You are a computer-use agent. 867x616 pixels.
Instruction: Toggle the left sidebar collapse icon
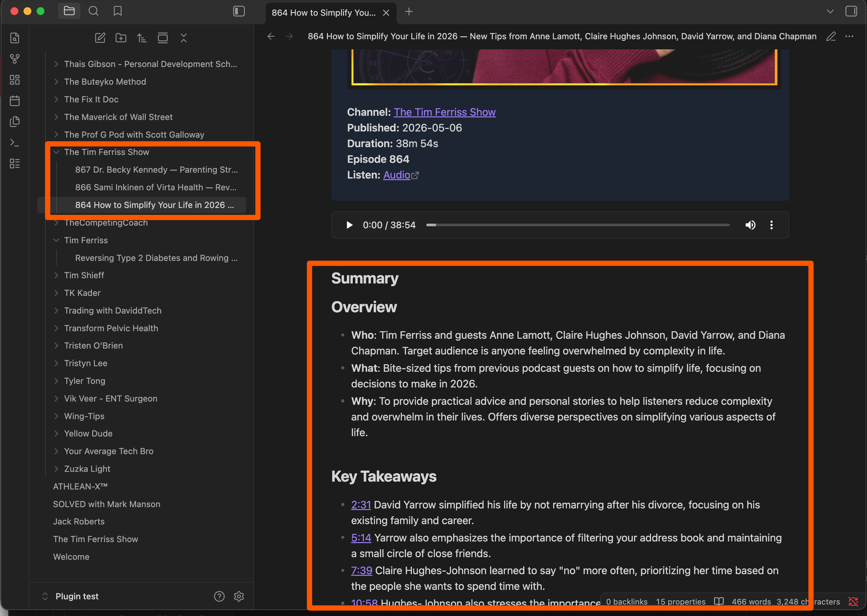[239, 11]
